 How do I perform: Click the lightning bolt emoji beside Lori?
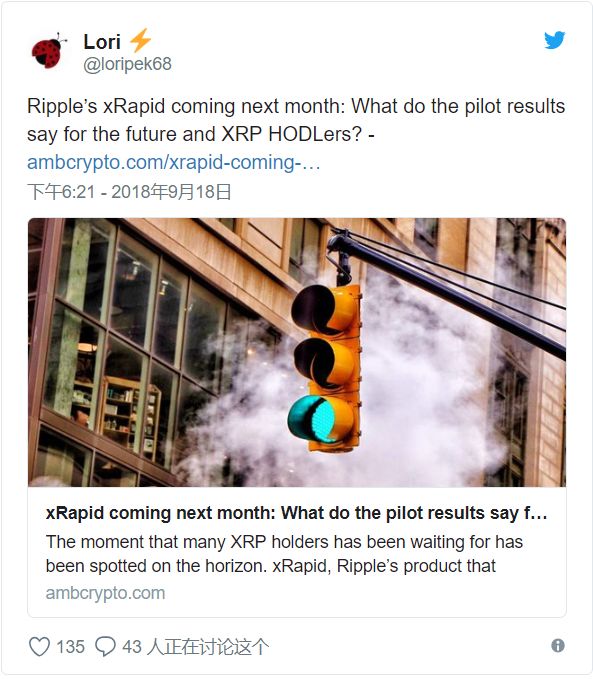click(140, 40)
